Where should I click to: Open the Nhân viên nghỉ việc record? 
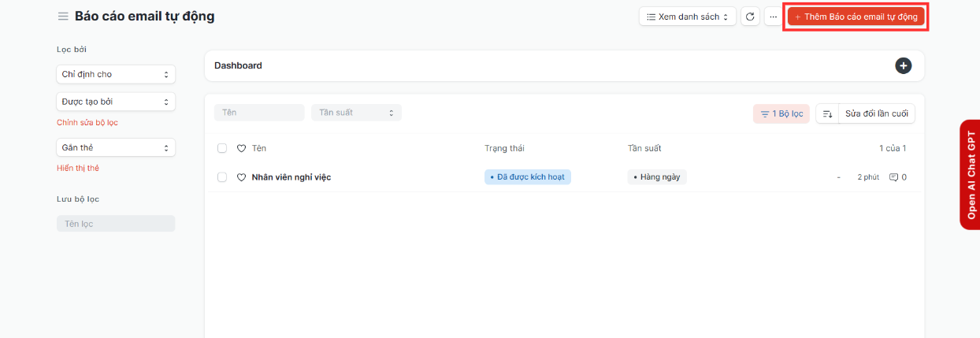coord(291,177)
